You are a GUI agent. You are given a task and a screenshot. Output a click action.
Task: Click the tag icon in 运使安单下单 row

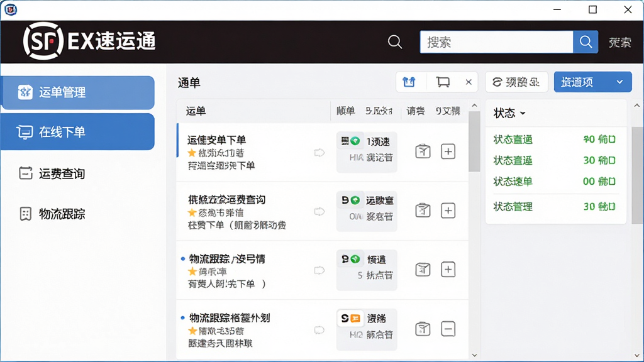319,153
